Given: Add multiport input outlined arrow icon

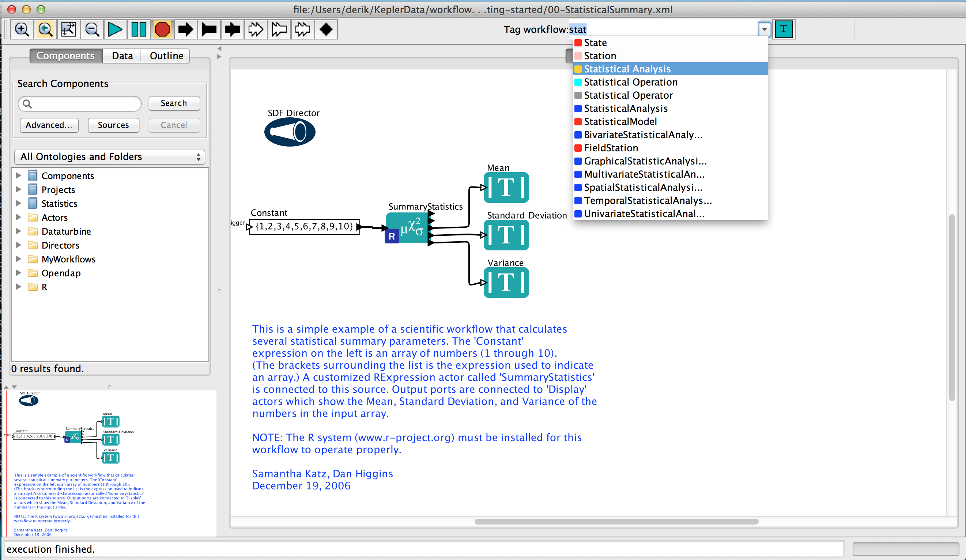Looking at the screenshot, I should [x=256, y=30].
